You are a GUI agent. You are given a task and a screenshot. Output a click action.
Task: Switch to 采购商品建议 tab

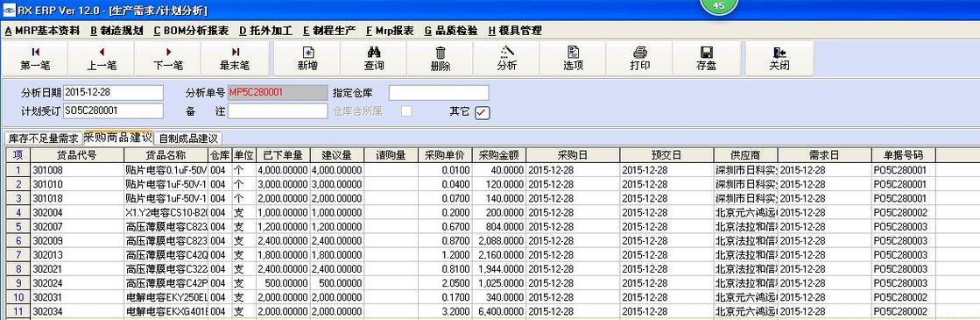point(117,137)
